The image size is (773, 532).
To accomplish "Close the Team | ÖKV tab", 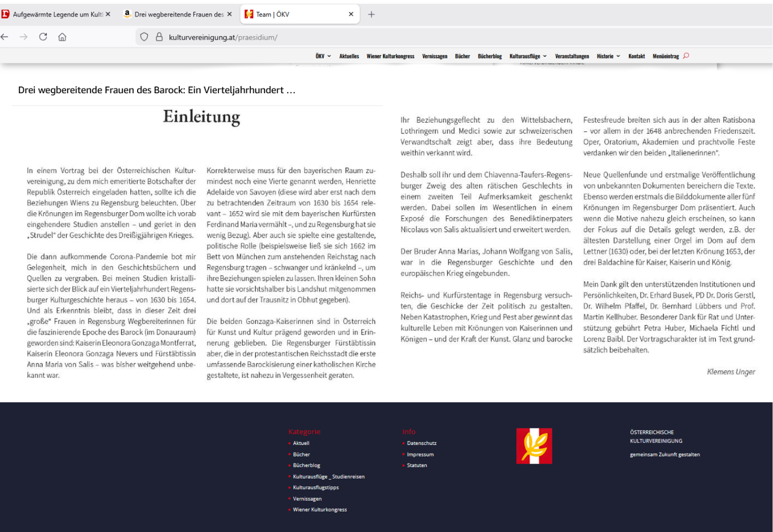I will [351, 14].
